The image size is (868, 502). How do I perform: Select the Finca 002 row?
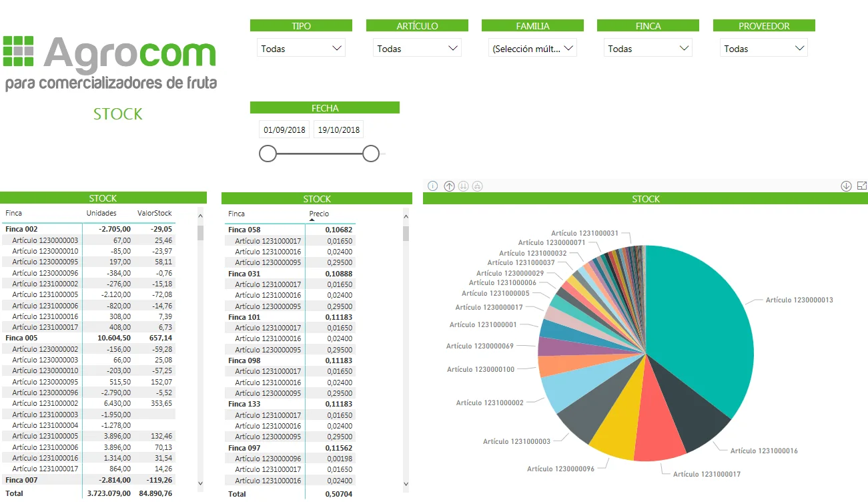pos(89,229)
